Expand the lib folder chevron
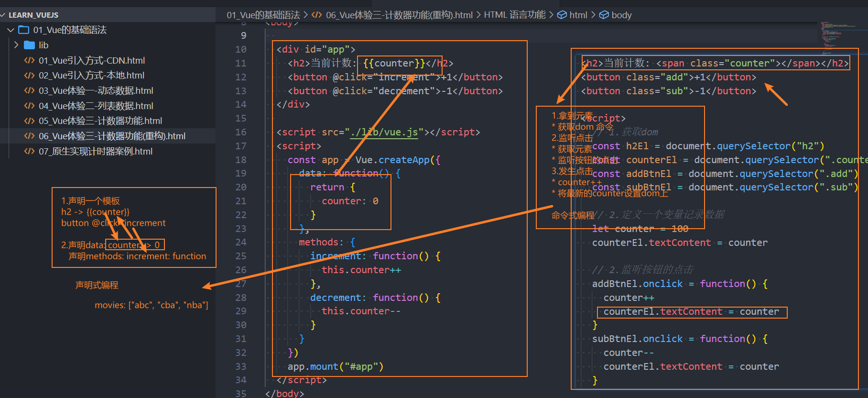This screenshot has height=398, width=868. pos(16,45)
